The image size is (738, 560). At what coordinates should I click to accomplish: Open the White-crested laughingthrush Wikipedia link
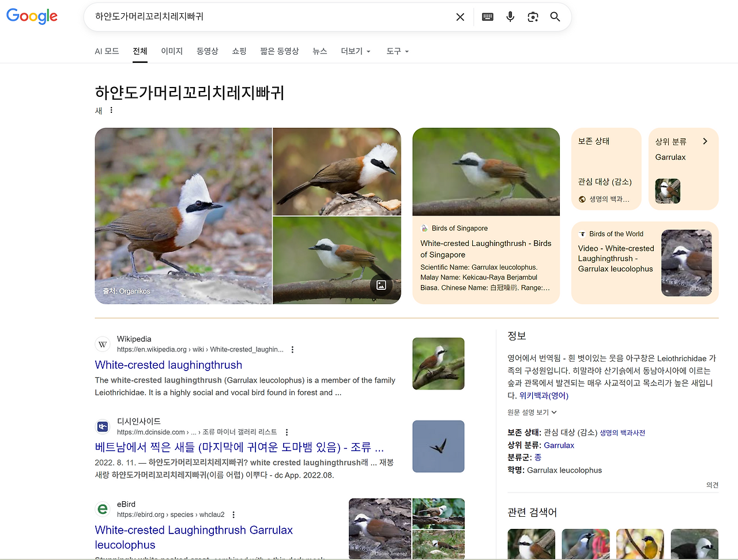click(x=168, y=365)
